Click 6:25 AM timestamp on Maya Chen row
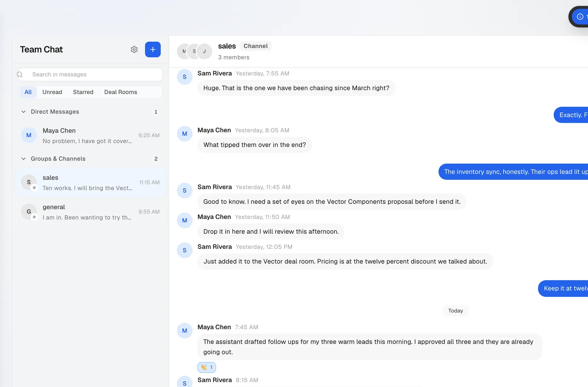The height and width of the screenshot is (387, 588). pyautogui.click(x=149, y=135)
